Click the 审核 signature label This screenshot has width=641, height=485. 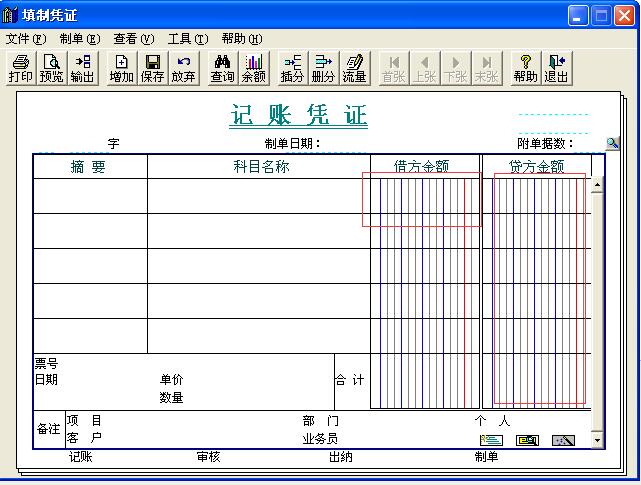(208, 457)
